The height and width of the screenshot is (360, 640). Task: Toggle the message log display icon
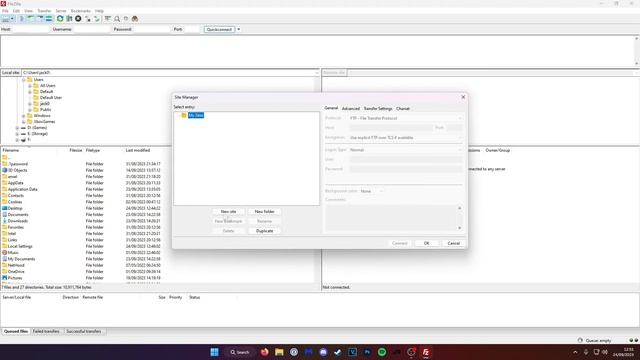[22, 19]
